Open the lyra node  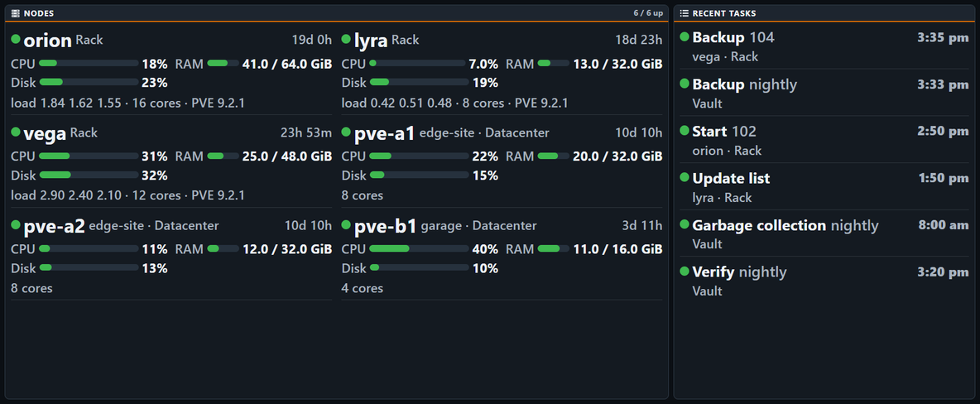(x=371, y=41)
